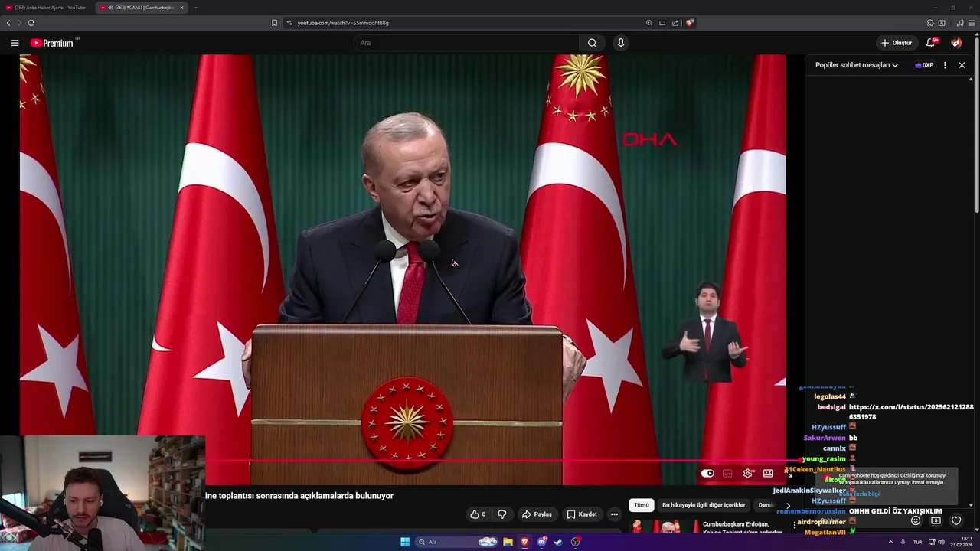Click the taskbar Ara search box
Viewport: 980px width, 551px height.
457,542
